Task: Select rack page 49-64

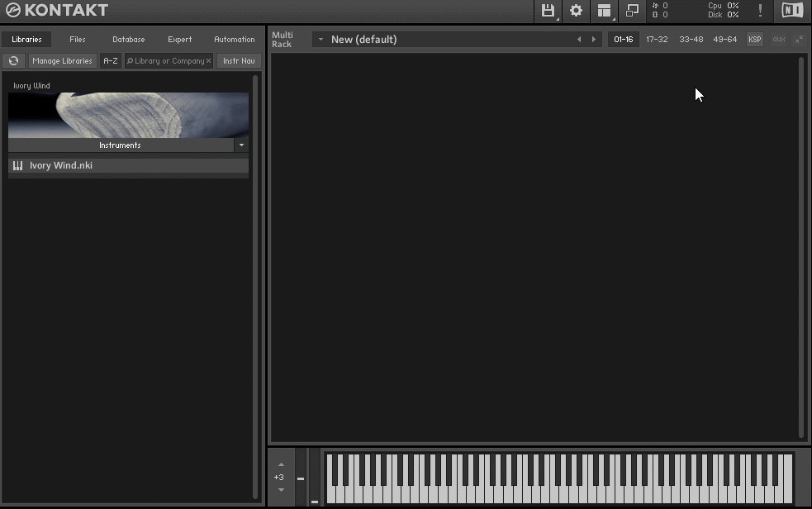Action: tap(724, 40)
